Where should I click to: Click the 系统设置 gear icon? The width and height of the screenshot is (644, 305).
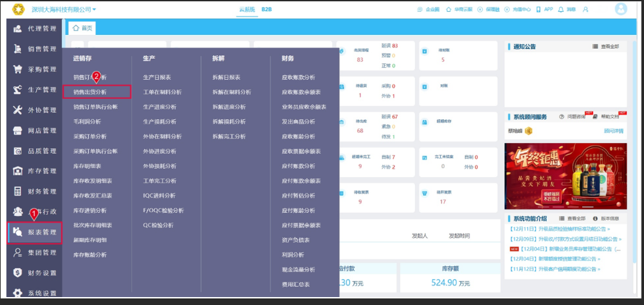click(x=18, y=293)
